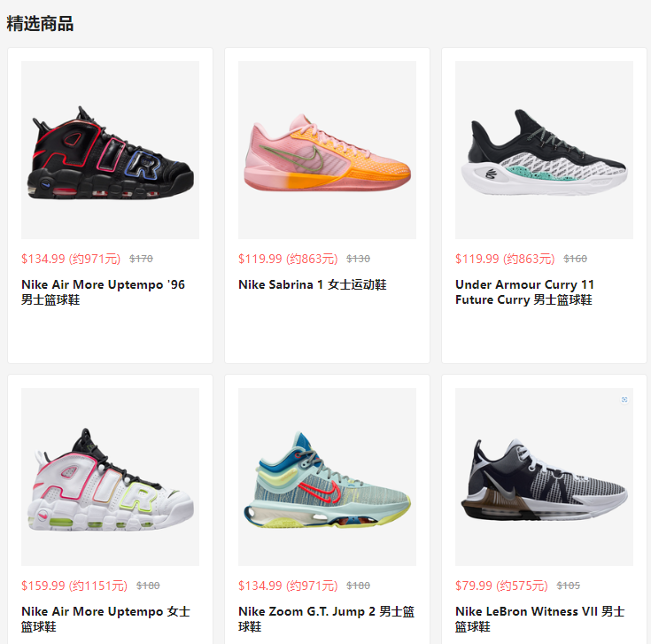The width and height of the screenshot is (651, 644).
Task: Open the Nike LeBron Witness VII shoe image
Action: [x=544, y=477]
